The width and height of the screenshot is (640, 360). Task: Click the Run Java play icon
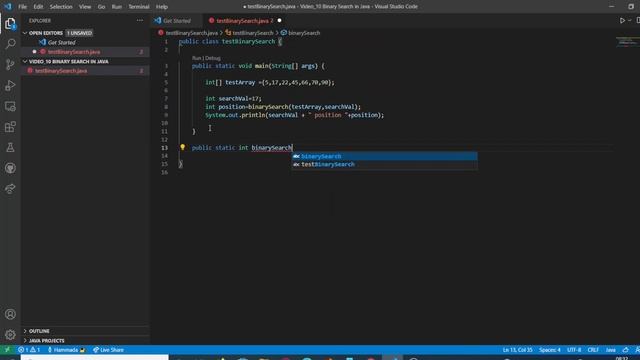point(622,20)
